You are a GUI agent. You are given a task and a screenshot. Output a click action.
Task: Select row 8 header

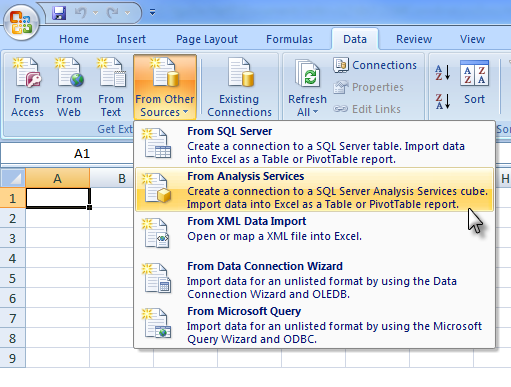13,338
